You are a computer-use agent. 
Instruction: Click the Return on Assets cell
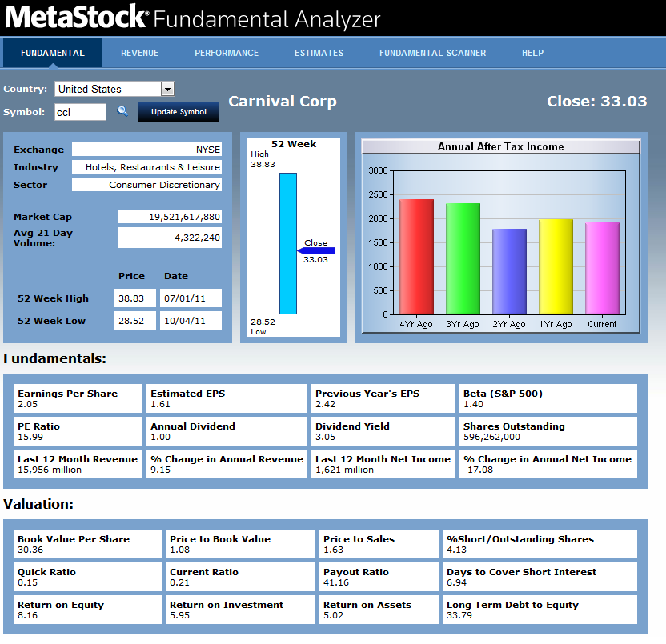point(379,610)
